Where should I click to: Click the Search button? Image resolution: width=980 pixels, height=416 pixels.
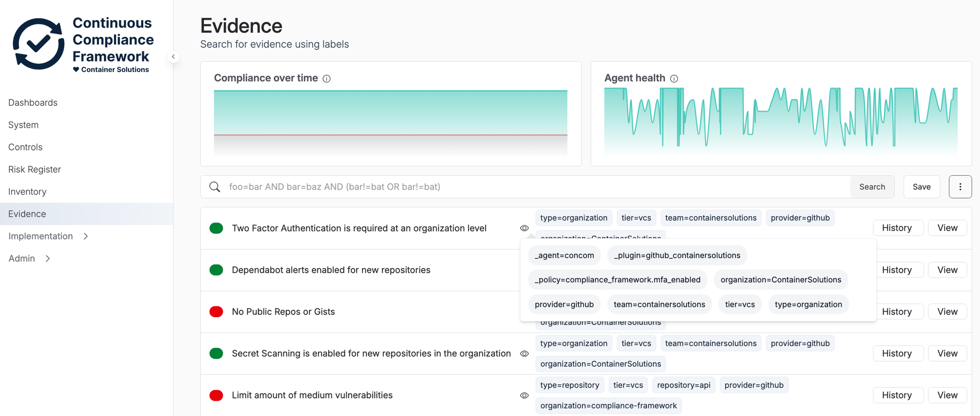click(872, 187)
